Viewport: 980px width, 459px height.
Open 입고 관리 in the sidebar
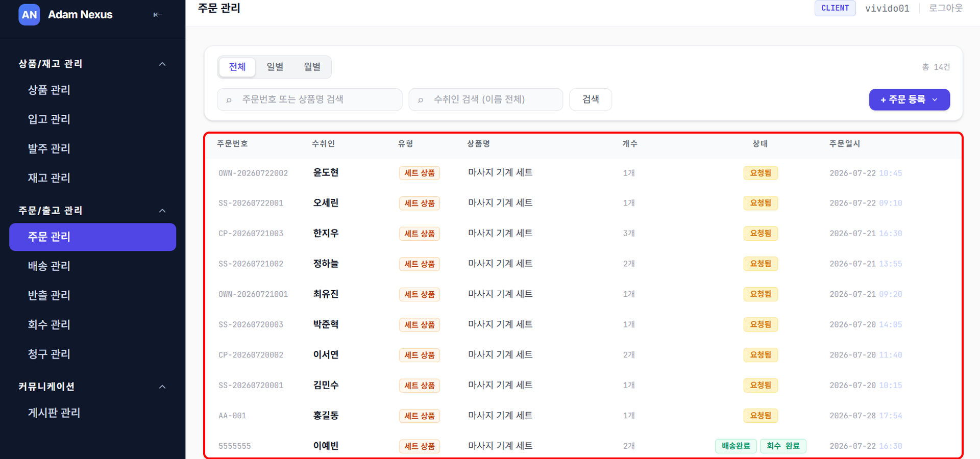49,119
